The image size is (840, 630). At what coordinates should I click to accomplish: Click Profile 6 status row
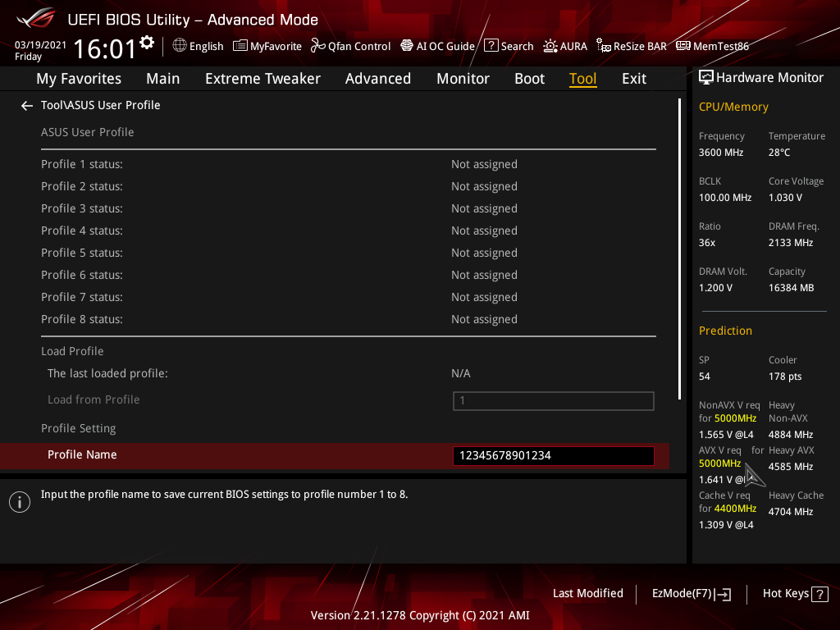[348, 276]
